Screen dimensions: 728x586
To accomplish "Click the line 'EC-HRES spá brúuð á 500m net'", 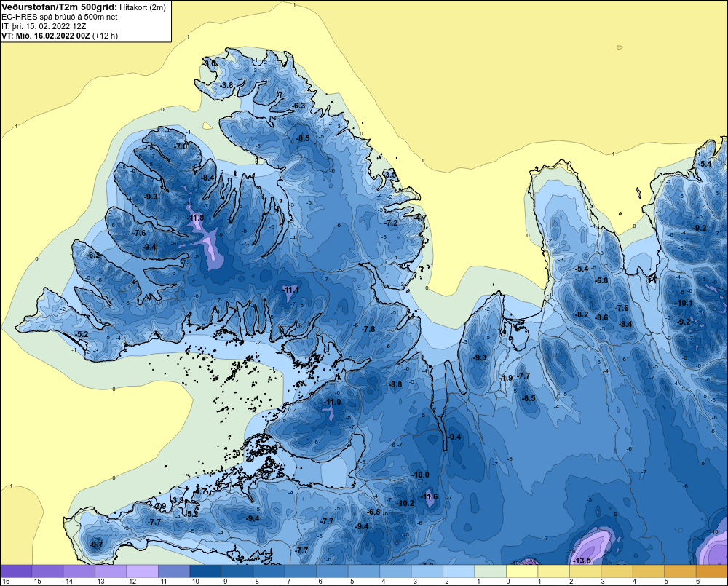I will [59, 17].
